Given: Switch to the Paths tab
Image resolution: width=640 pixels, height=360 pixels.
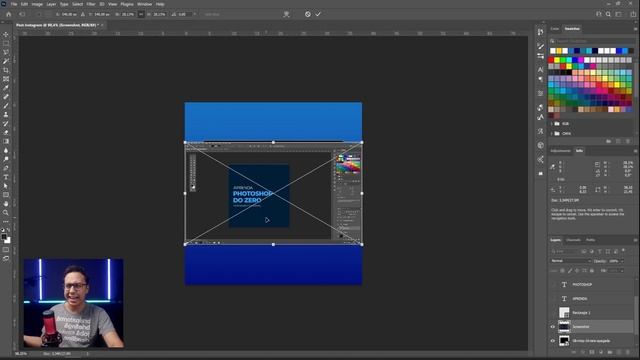Looking at the screenshot, I should coord(591,240).
